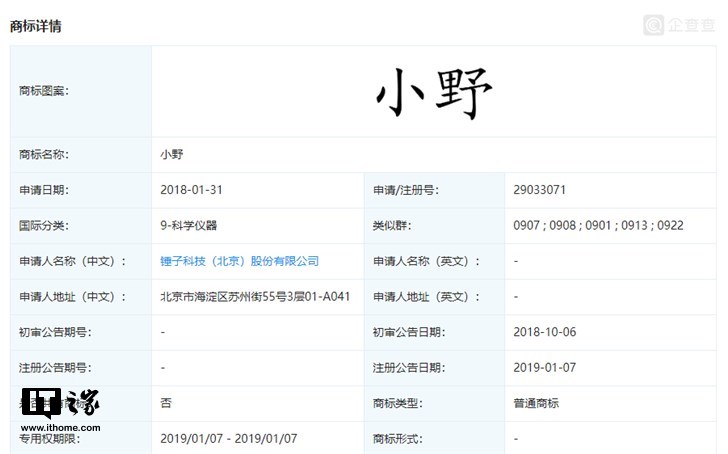This screenshot has height=454, width=728.
Task: Select the 商标详情 heading text
Action: pyautogui.click(x=36, y=26)
